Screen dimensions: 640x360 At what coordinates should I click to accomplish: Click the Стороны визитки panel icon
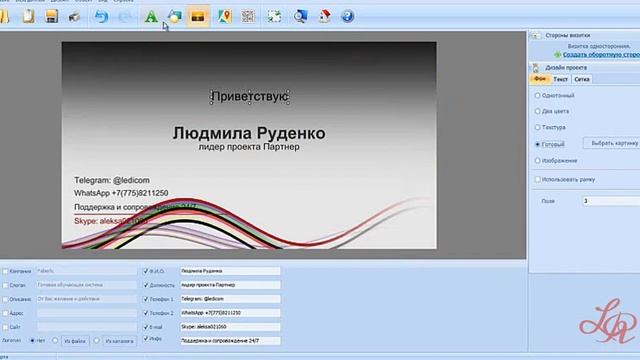536,36
